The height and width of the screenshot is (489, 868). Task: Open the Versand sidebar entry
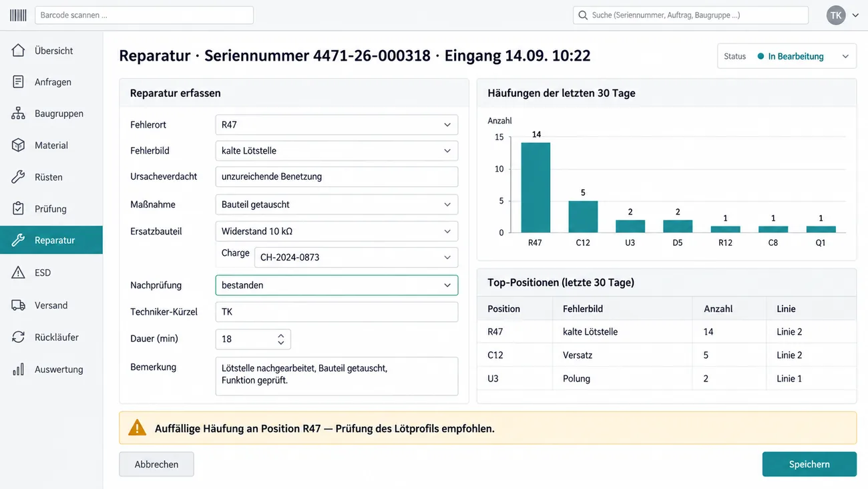(51, 305)
